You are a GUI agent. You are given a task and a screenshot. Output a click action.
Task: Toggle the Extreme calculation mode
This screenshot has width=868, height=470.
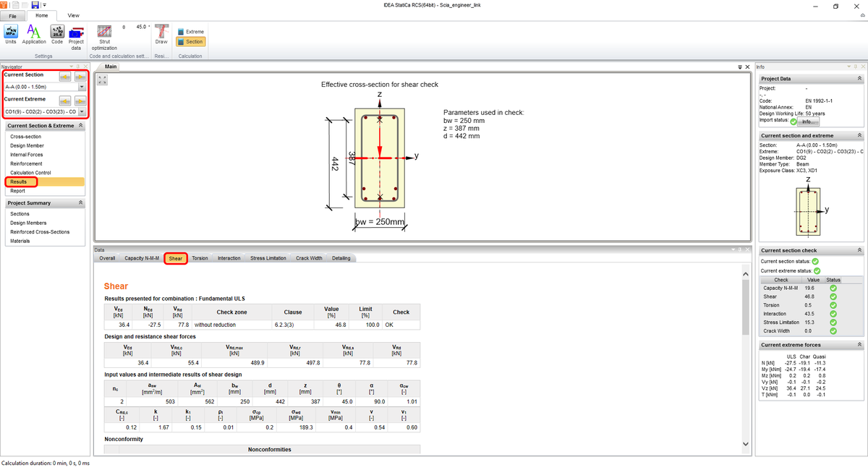pyautogui.click(x=191, y=31)
